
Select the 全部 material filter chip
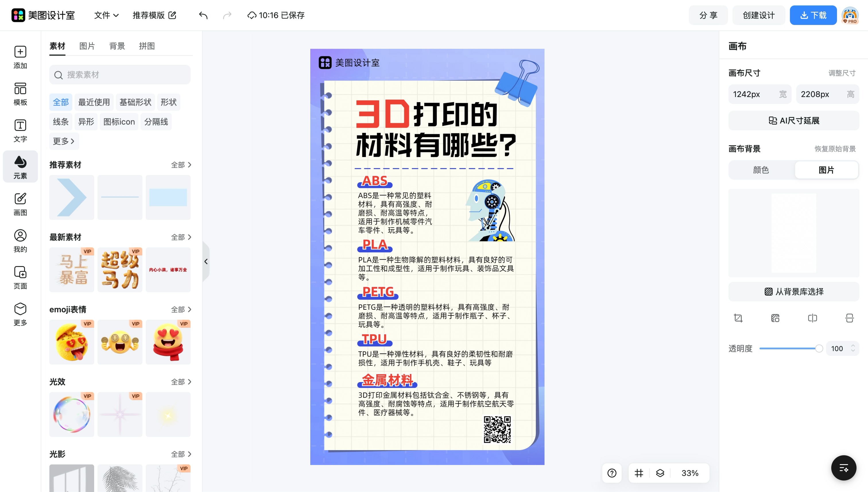tap(61, 102)
